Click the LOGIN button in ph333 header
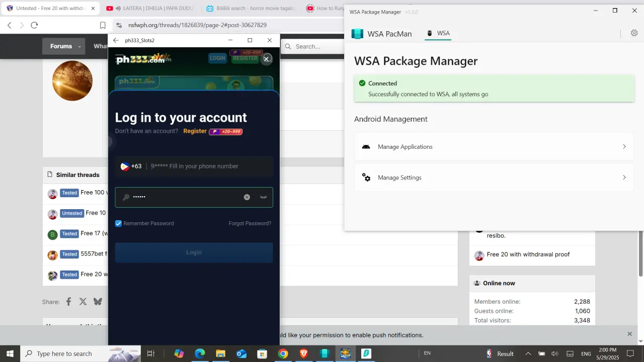The image size is (644, 362). [217, 58]
